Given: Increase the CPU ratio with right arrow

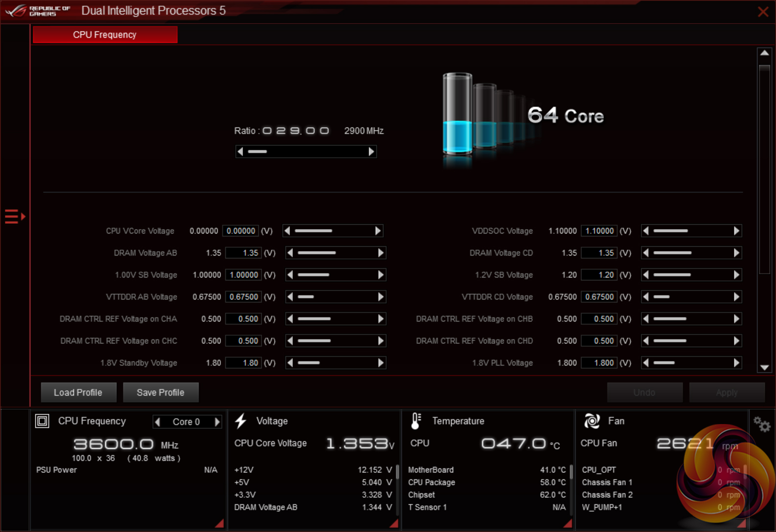Looking at the screenshot, I should [371, 151].
